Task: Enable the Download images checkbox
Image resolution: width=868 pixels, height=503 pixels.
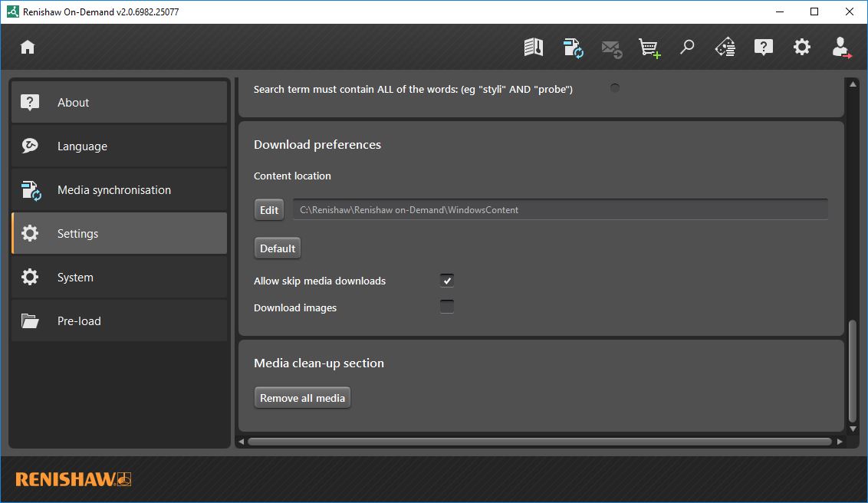Action: pos(447,307)
